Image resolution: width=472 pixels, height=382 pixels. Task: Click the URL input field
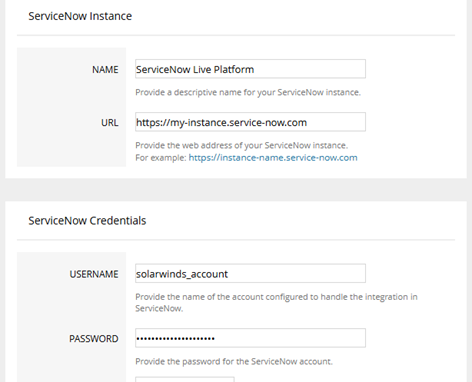(x=250, y=122)
